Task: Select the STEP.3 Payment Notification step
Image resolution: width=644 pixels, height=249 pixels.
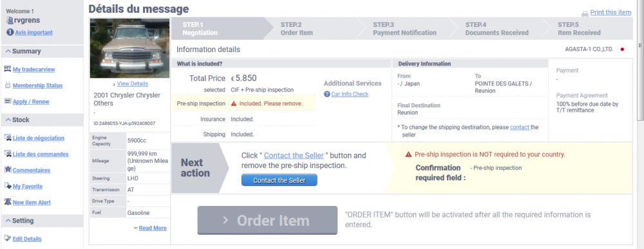Action: pos(404,28)
